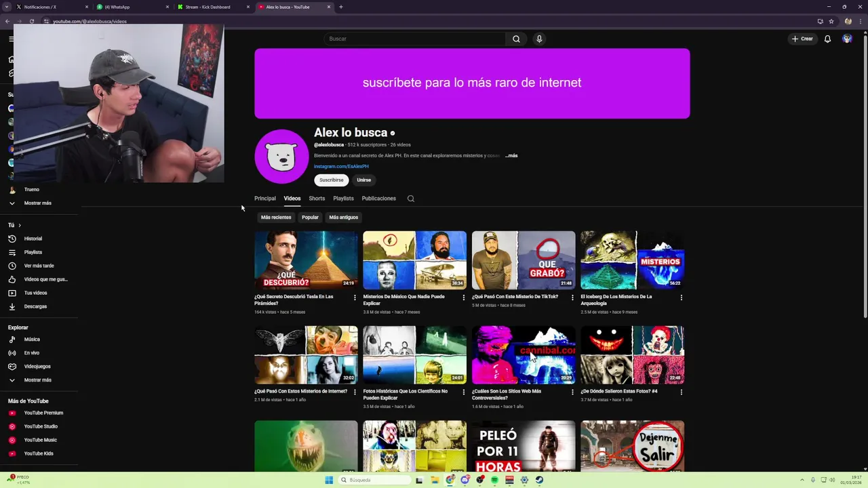The height and width of the screenshot is (488, 868).
Task: Open the Crear upload menu
Action: coord(802,39)
